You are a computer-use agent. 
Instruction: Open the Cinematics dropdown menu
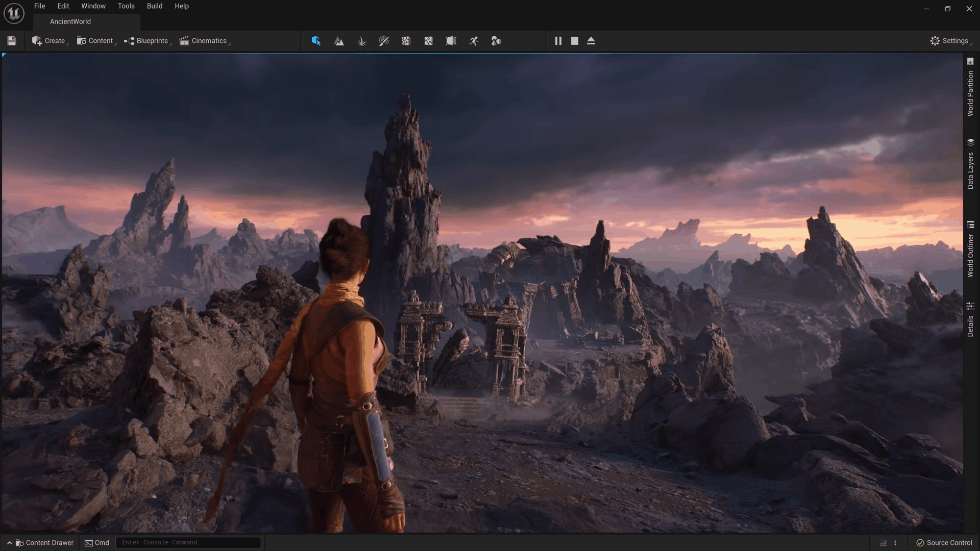click(x=205, y=41)
